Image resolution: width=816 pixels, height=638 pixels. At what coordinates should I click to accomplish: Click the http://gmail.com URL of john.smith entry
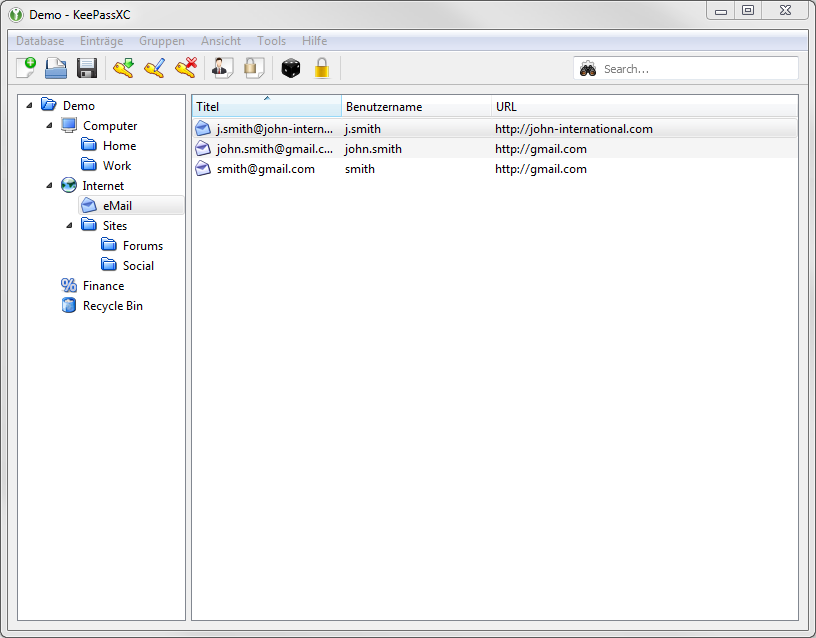tap(541, 149)
